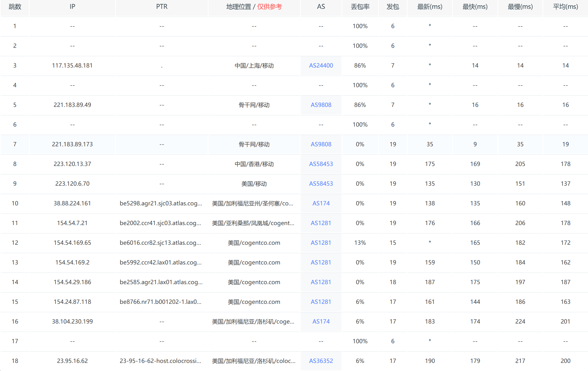Click the AS174 link in hop 10
Image resolution: width=588 pixels, height=371 pixels.
(x=321, y=203)
